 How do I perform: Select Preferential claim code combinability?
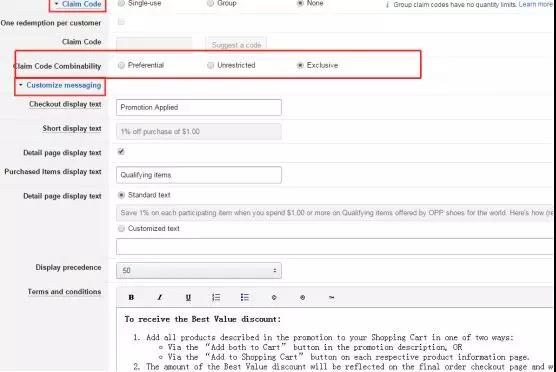pyautogui.click(x=121, y=65)
